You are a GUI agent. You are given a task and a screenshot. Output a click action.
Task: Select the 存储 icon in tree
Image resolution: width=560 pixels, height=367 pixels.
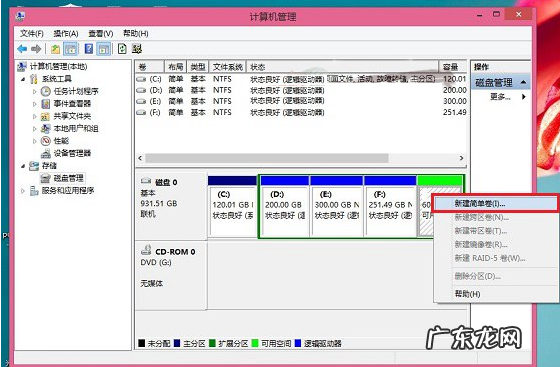click(x=34, y=166)
